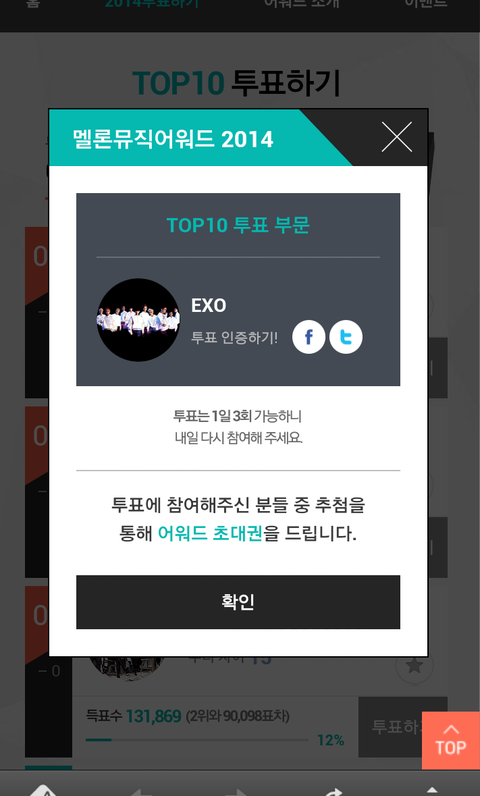Confirm with the 확인 button
This screenshot has height=796, width=480.
coord(238,602)
